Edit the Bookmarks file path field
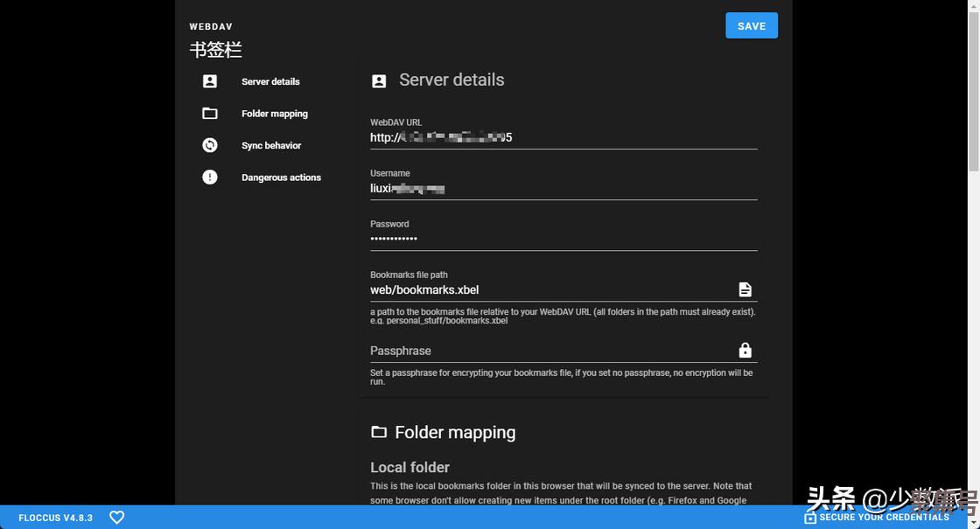 point(549,289)
